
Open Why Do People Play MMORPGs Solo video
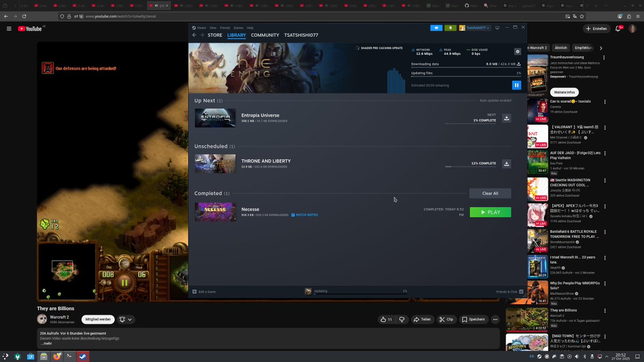[575, 285]
